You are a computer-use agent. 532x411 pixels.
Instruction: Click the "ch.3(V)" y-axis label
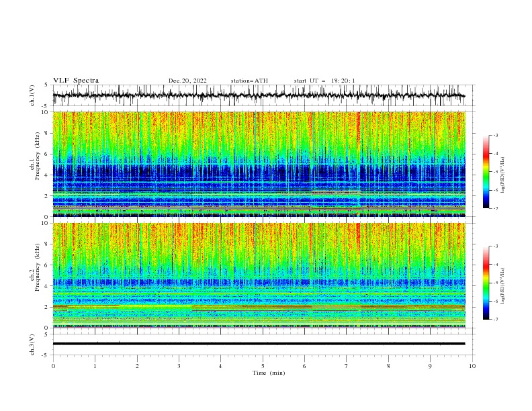pos(32,345)
